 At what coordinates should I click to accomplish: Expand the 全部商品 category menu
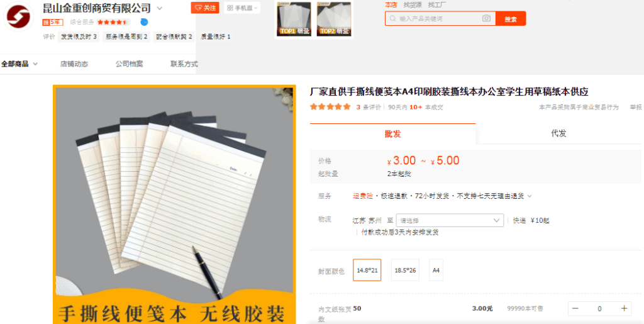(19, 64)
